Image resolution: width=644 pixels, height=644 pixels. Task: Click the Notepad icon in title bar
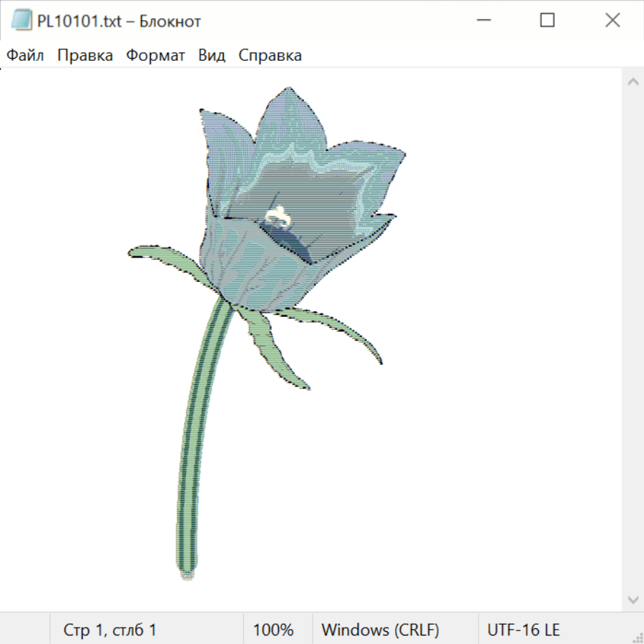click(x=21, y=21)
